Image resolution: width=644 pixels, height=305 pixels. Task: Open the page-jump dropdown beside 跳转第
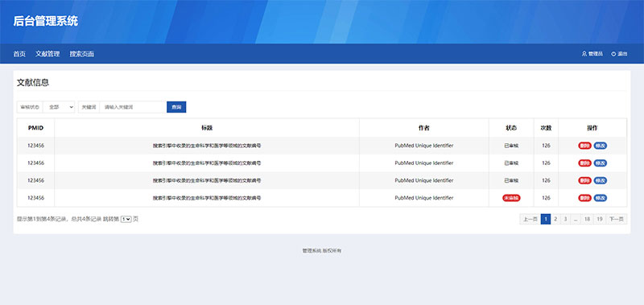[126, 219]
